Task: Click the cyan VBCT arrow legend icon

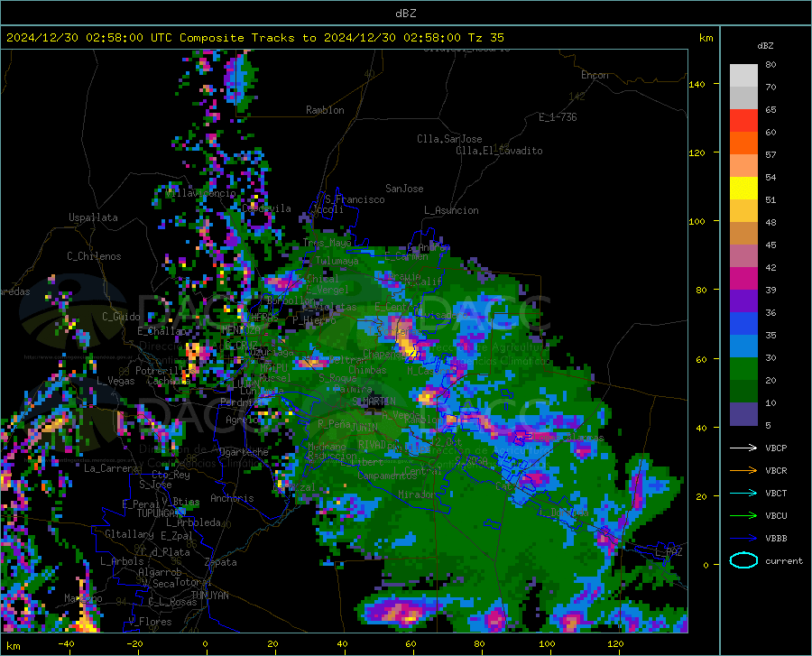Action: 743,493
